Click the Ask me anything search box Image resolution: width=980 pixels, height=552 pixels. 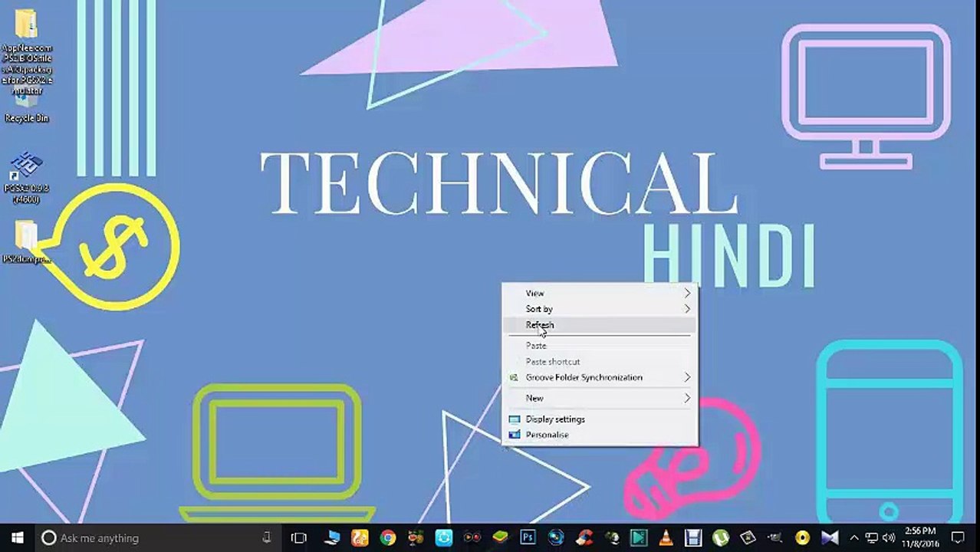click(157, 537)
